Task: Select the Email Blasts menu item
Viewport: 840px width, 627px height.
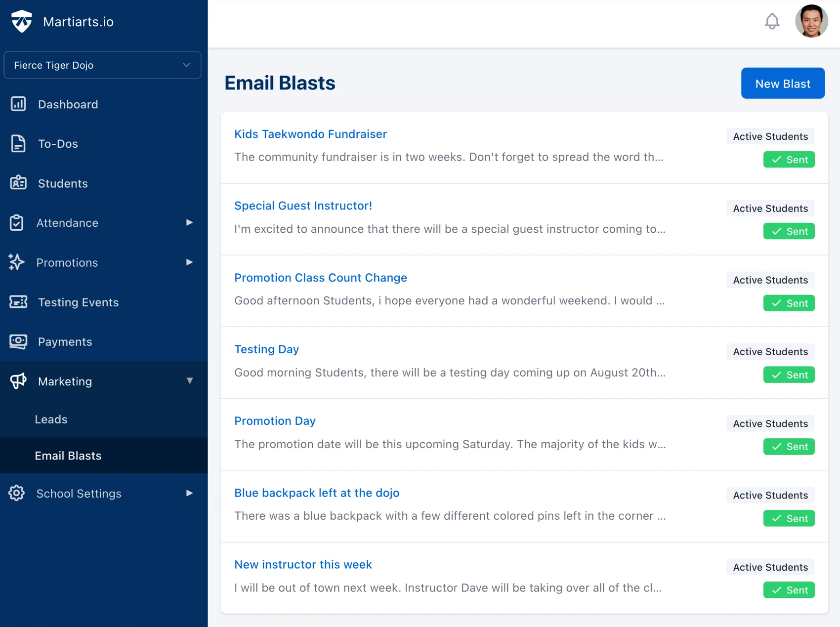Action: pyautogui.click(x=68, y=456)
